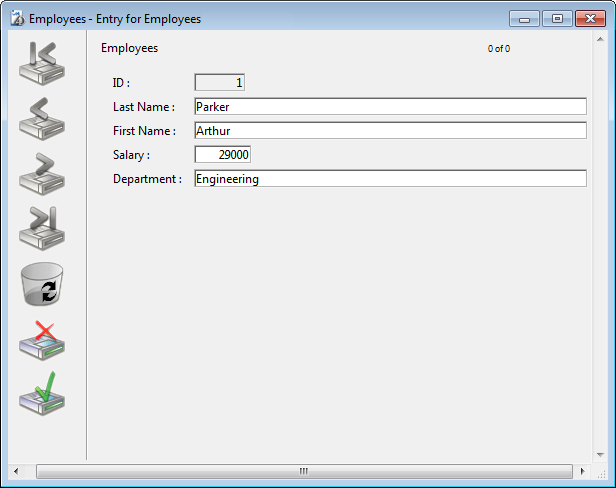This screenshot has width=616, height=488.
Task: Go to the first record icon
Action: (x=42, y=64)
